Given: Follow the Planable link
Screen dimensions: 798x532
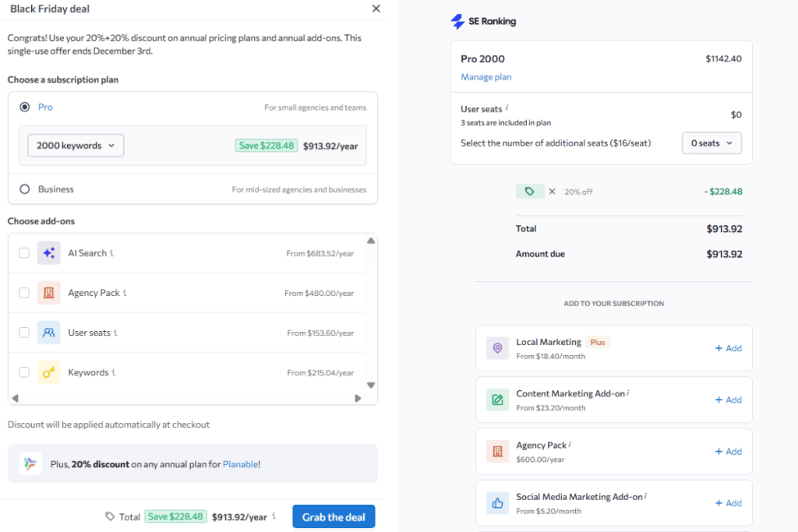Looking at the screenshot, I should [239, 464].
